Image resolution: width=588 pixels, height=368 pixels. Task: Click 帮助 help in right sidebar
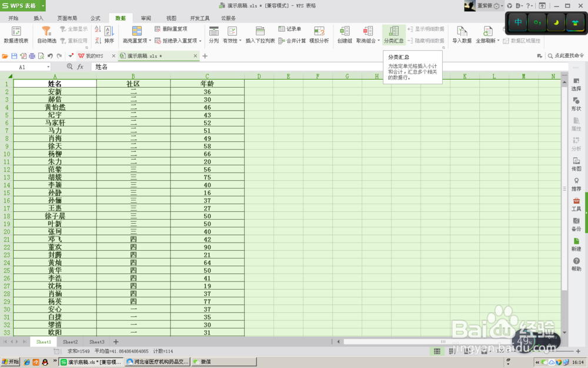click(x=576, y=264)
